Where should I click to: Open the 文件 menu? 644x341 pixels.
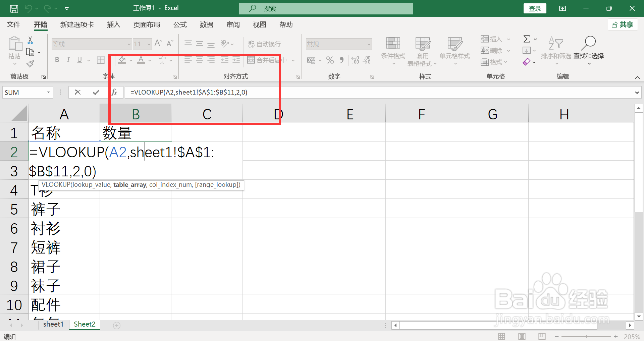pos(13,24)
